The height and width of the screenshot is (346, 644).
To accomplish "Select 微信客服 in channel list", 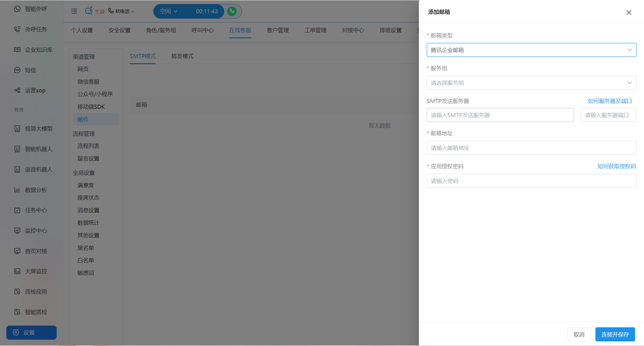I will click(x=88, y=82).
